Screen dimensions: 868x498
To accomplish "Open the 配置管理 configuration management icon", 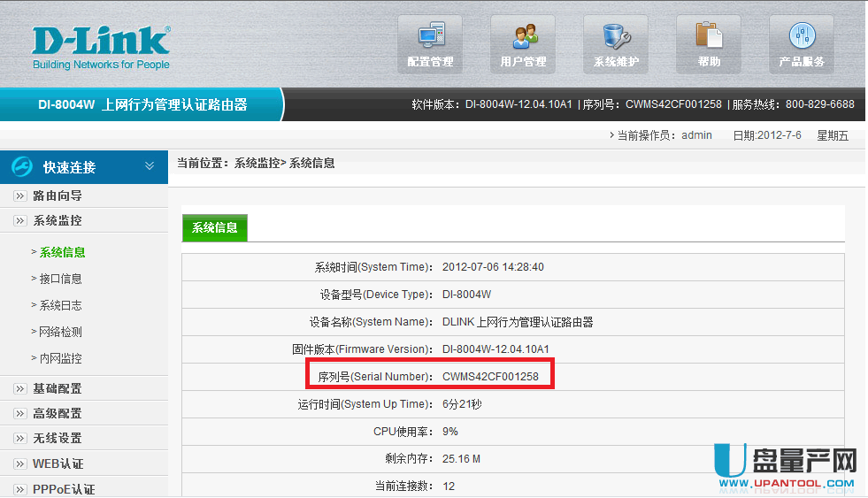I will pos(430,37).
